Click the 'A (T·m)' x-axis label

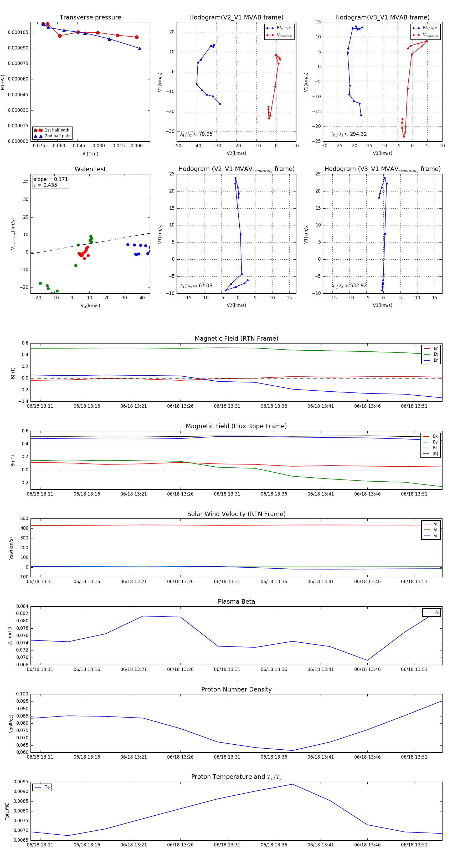pyautogui.click(x=90, y=154)
